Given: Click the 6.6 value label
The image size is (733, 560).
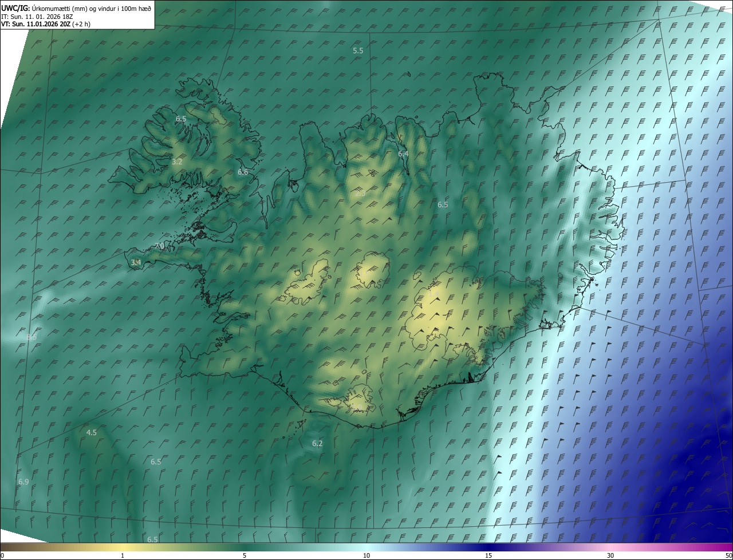Looking at the screenshot, I should (243, 172).
